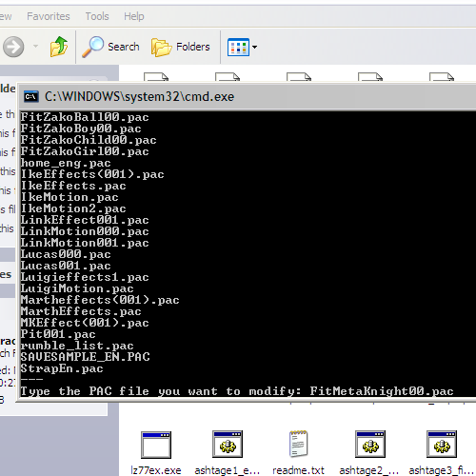Viewport: 476px width, 476px height.
Task: Click MKEffect(001).pac line in console
Action: point(85,323)
